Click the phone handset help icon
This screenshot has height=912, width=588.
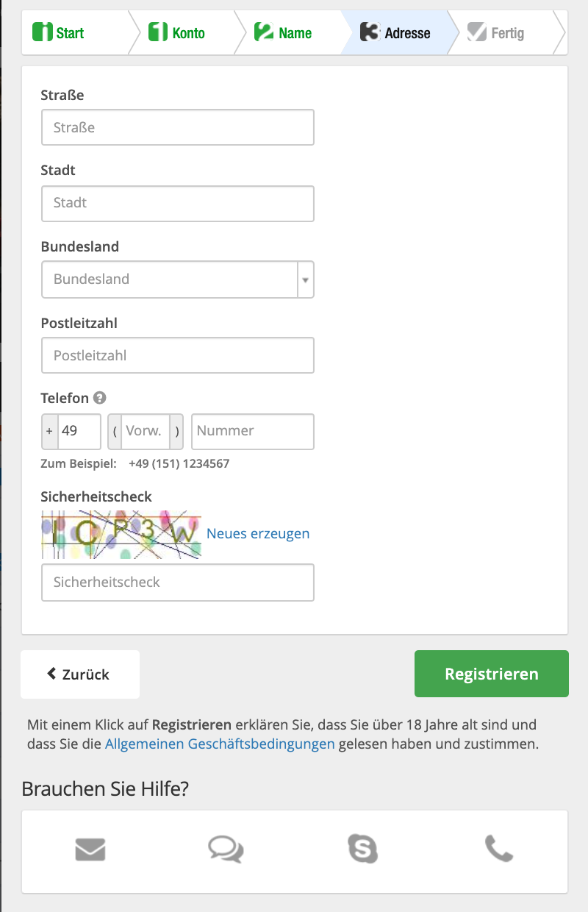[x=499, y=849]
